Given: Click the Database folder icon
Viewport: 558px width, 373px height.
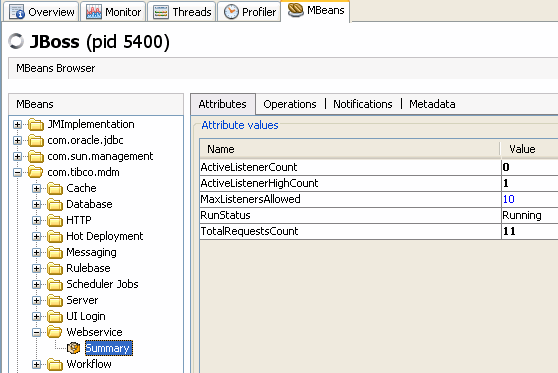Looking at the screenshot, I should (55, 205).
